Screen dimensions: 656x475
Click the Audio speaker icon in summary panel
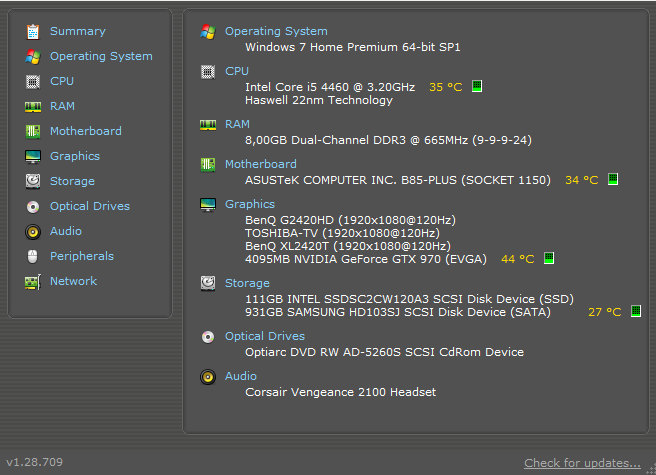[x=208, y=377]
